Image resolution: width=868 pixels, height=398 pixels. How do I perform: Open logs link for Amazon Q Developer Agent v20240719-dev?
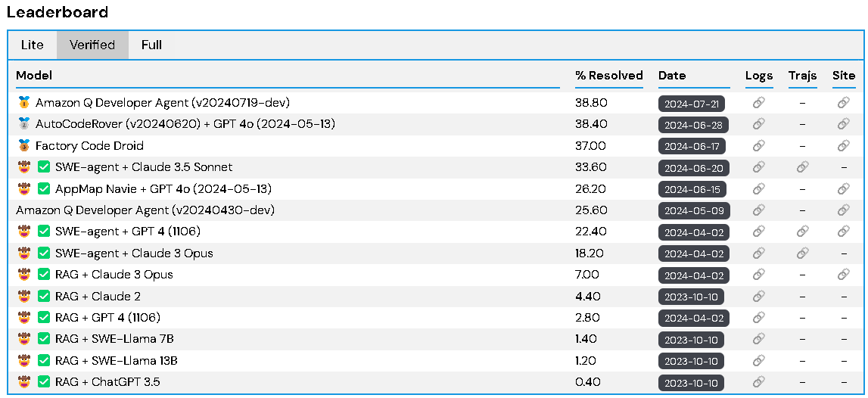[758, 102]
